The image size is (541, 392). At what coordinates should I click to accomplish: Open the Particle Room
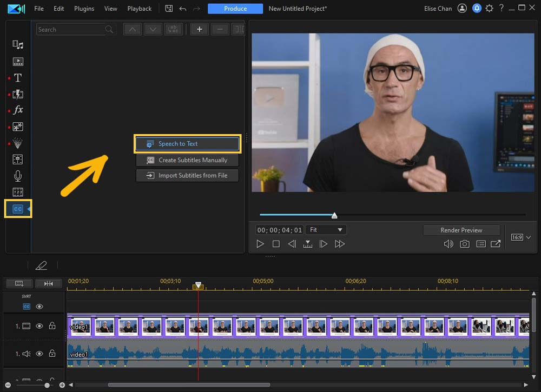pos(18,143)
